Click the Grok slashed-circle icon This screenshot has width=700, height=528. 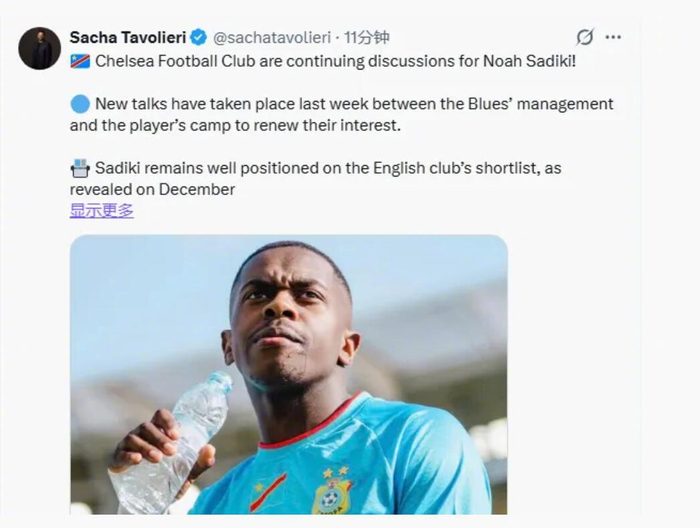[x=585, y=37]
